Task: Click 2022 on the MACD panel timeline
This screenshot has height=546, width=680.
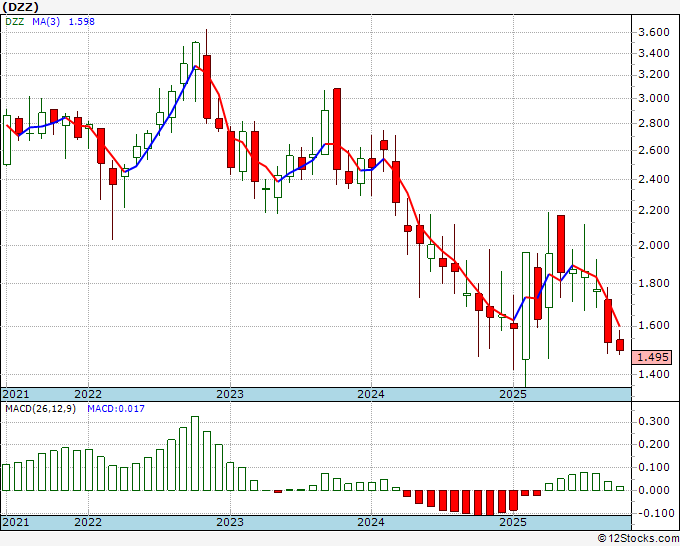Action: (x=88, y=522)
